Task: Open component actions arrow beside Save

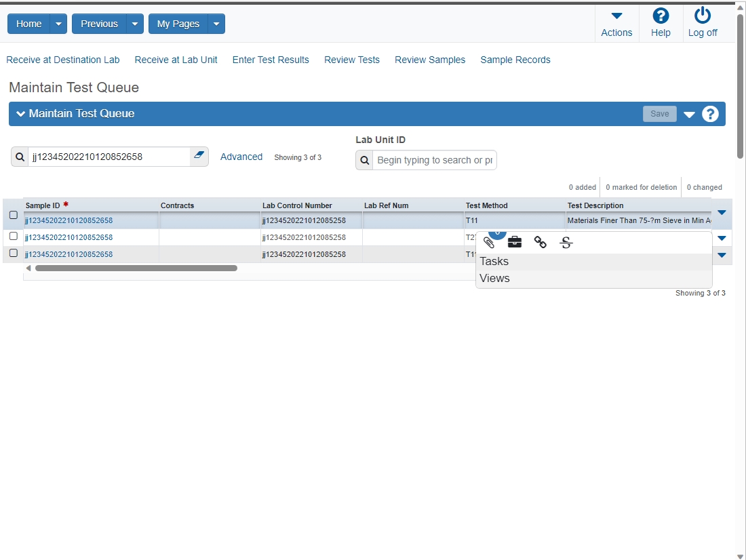Action: click(x=689, y=114)
